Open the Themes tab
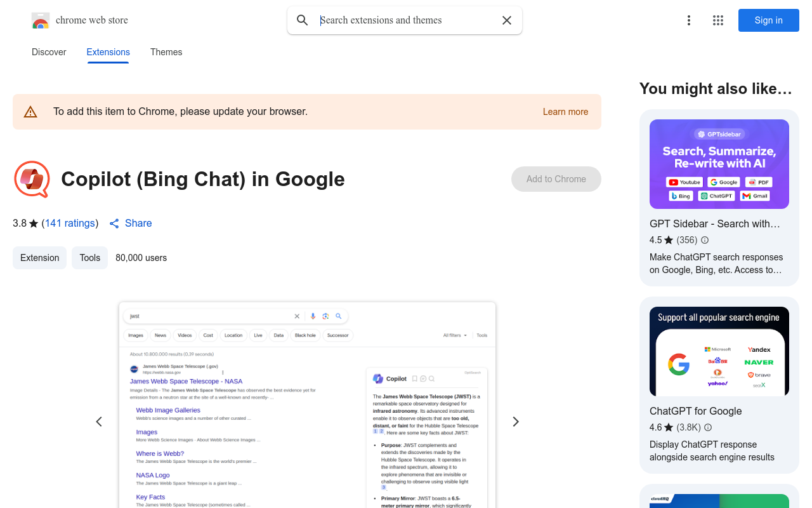 pos(166,52)
